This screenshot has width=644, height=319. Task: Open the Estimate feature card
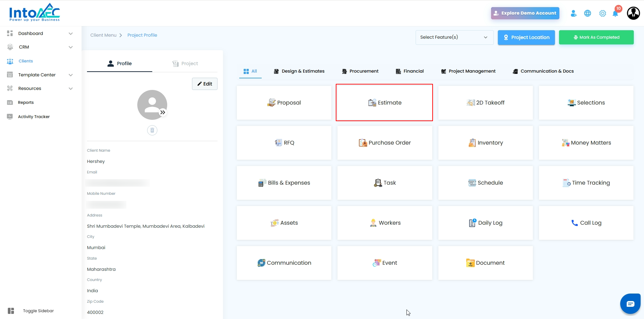click(384, 102)
